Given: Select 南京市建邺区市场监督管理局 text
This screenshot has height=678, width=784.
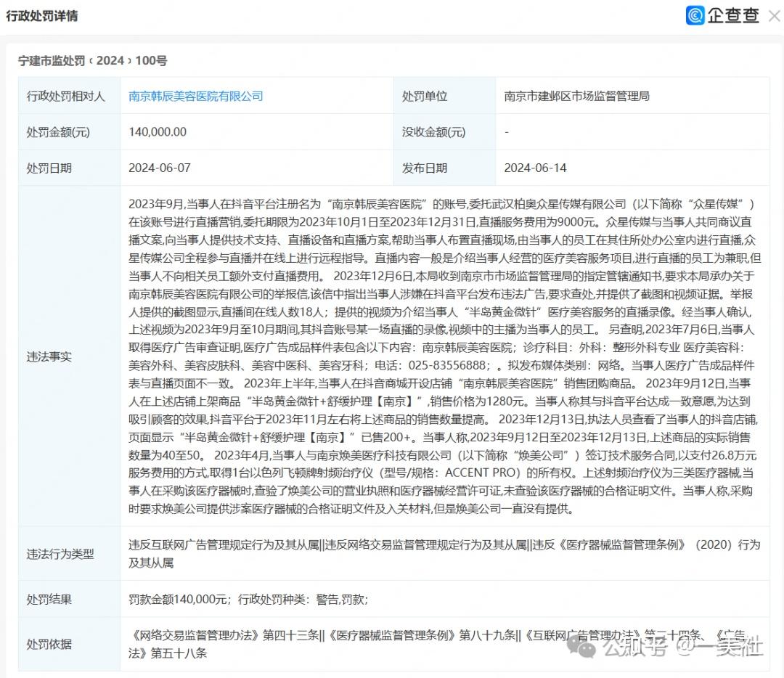Looking at the screenshot, I should 576,96.
